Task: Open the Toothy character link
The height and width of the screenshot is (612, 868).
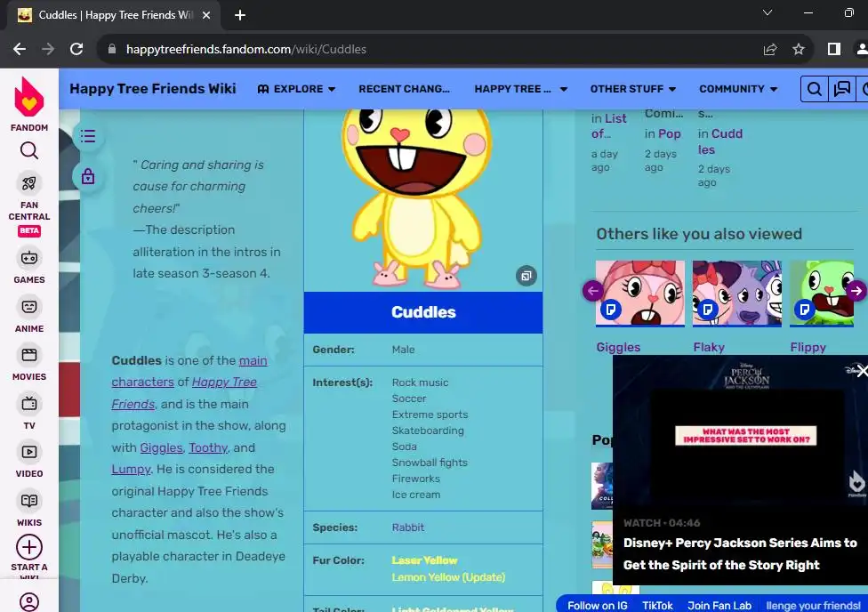Action: point(208,447)
